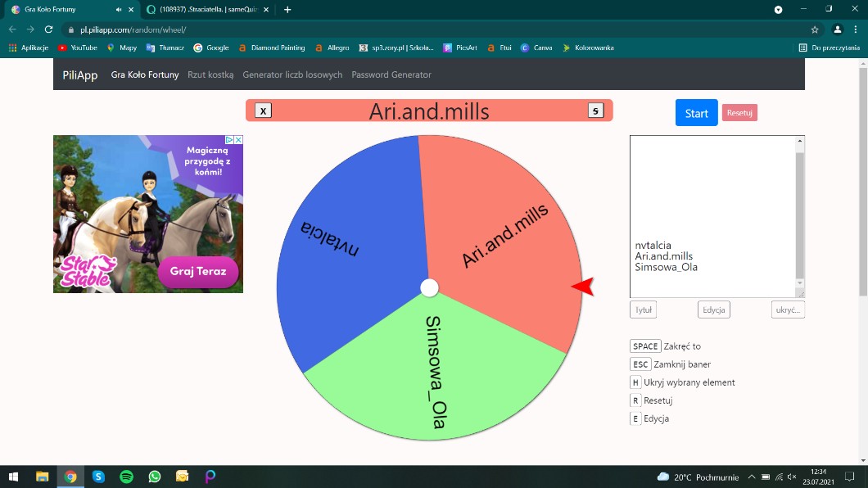Open WhatsApp from the taskbar
This screenshot has width=868, height=488.
(154, 477)
